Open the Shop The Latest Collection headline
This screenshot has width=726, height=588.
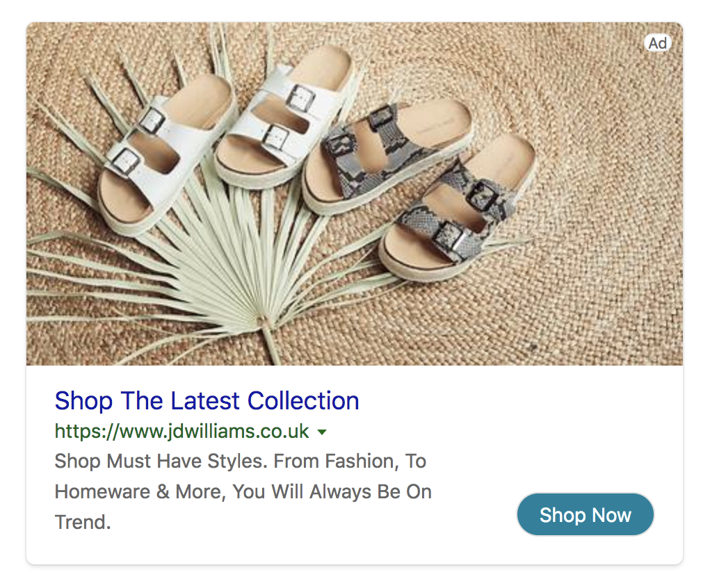[x=207, y=400]
